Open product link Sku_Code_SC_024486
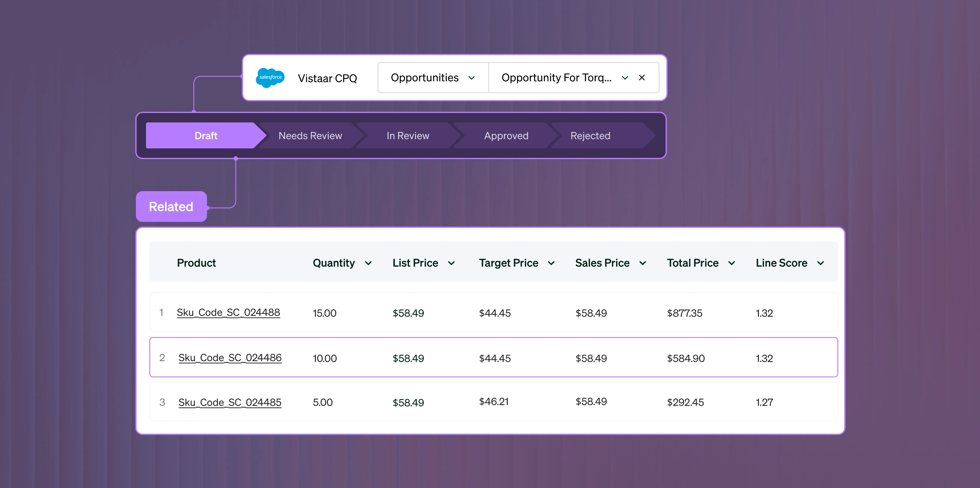This screenshot has width=980, height=488. 230,358
